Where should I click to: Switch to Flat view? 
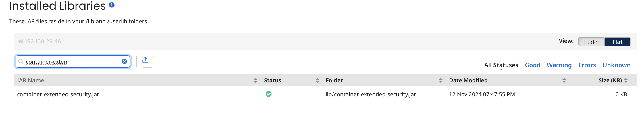click(617, 42)
